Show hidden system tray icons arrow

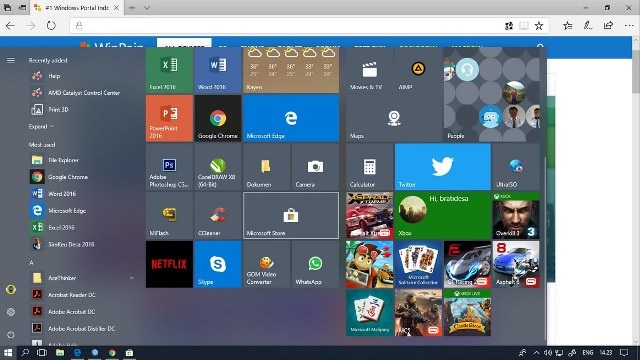pos(536,353)
